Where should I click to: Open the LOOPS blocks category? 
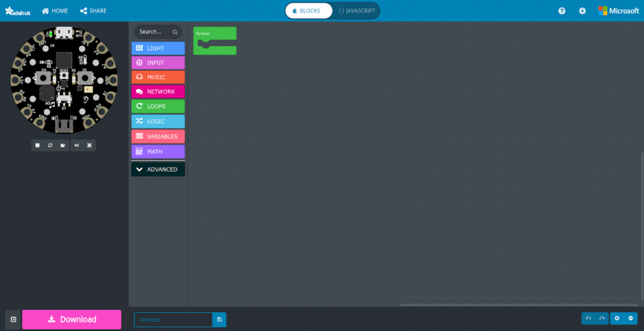tap(158, 106)
